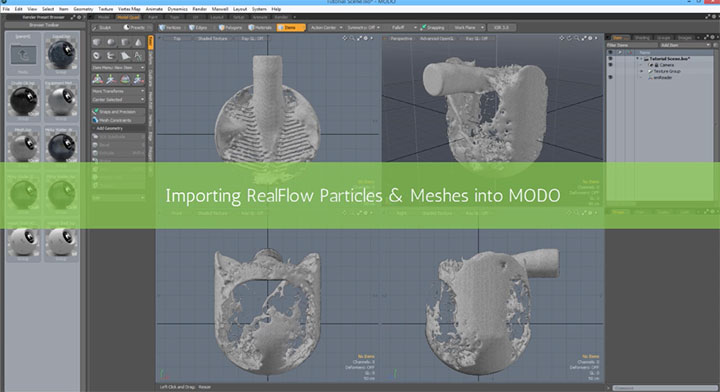The width and height of the screenshot is (720, 392).
Task: Open the Center Selected dropdown
Action: 118,100
